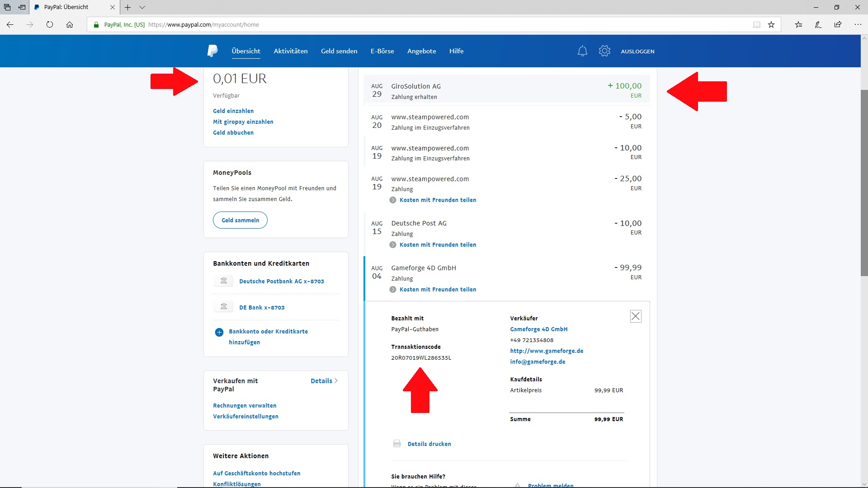The width and height of the screenshot is (868, 488).
Task: Click the tabs set aside icon
Action: click(x=7, y=7)
